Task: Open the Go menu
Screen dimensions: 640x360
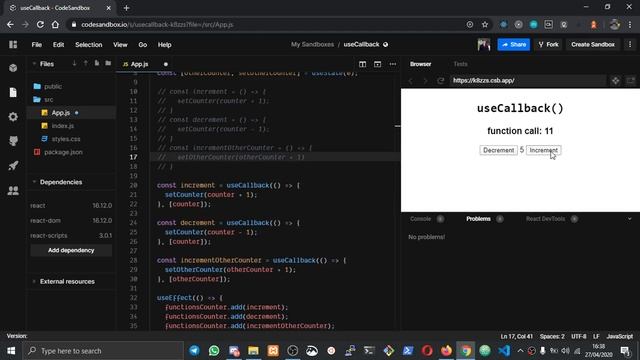Action: coord(142,44)
